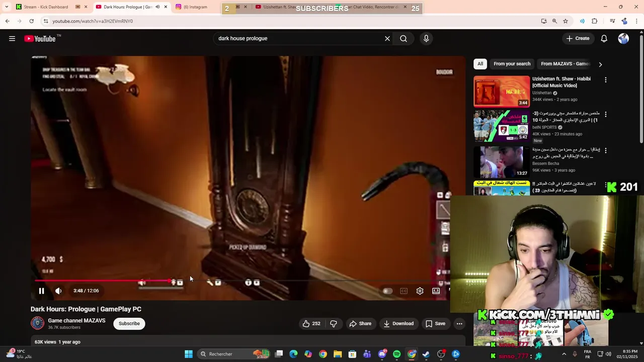Open Microsoft Edge from the taskbar
644x362 pixels.
(x=293, y=354)
